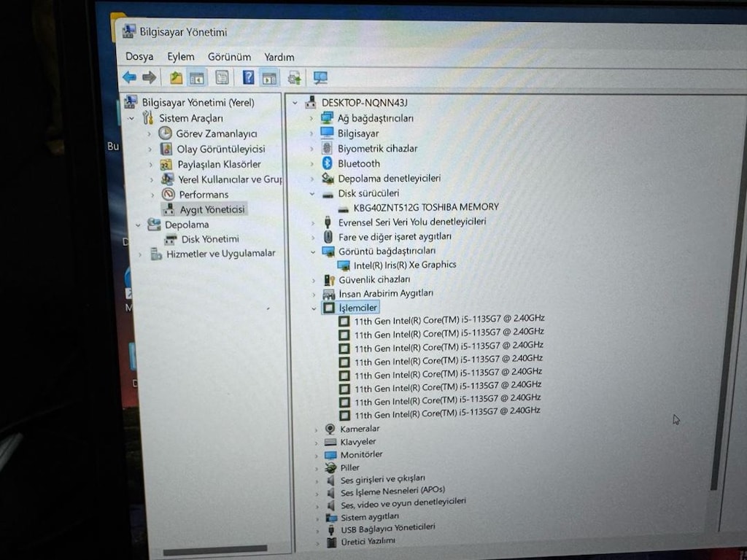Screen dimensions: 747x560
Task: Click the Scan for hardware changes monitor icon
Action: [x=320, y=77]
